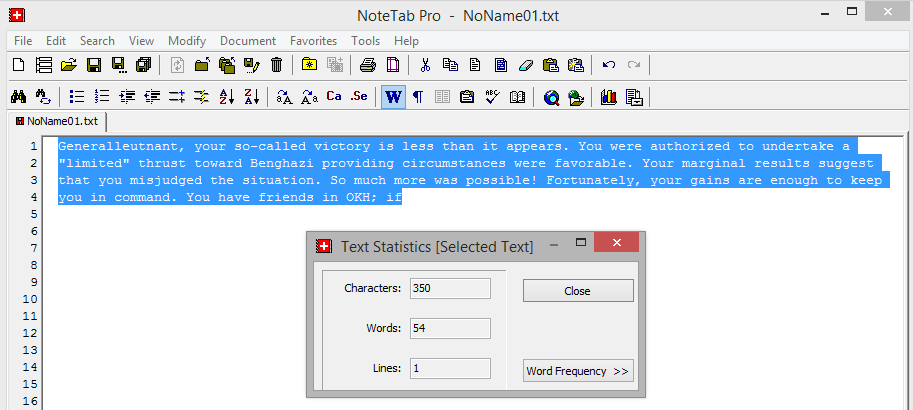913x410 pixels.
Task: Open a document using the folder icon
Action: point(69,65)
